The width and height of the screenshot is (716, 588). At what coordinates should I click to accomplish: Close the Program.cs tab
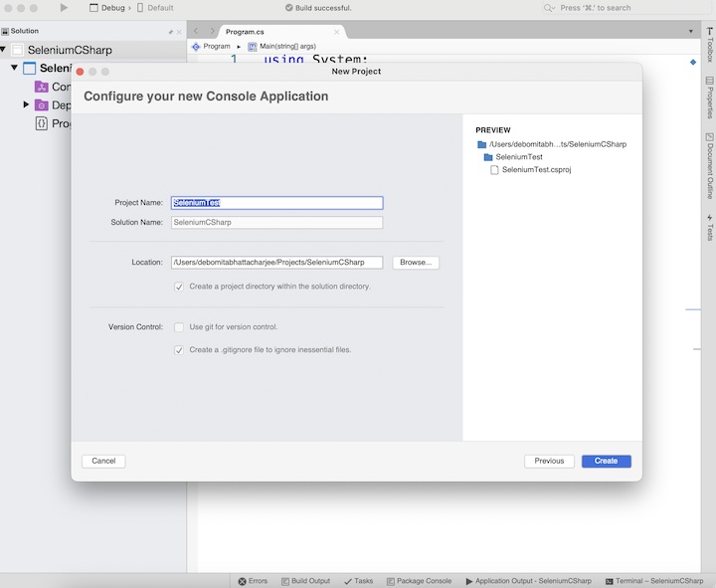click(x=336, y=32)
